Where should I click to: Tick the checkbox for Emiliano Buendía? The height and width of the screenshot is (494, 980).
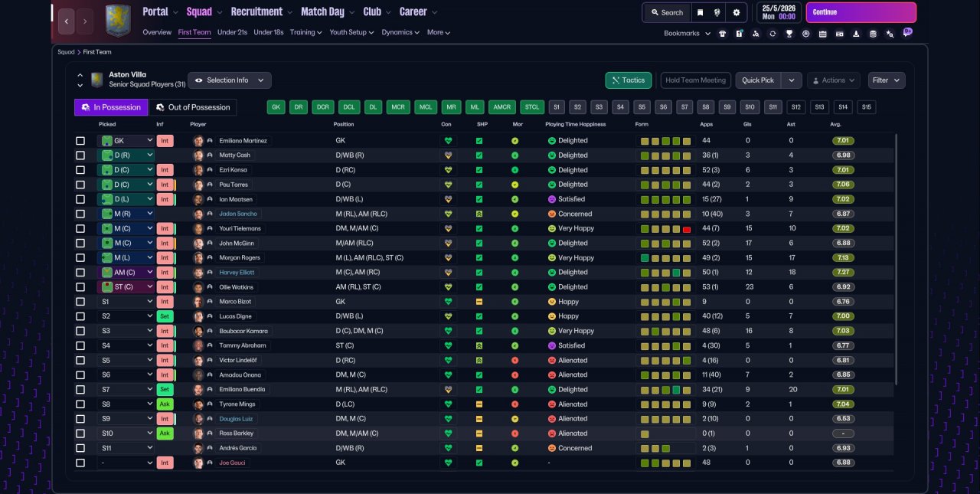click(x=80, y=389)
